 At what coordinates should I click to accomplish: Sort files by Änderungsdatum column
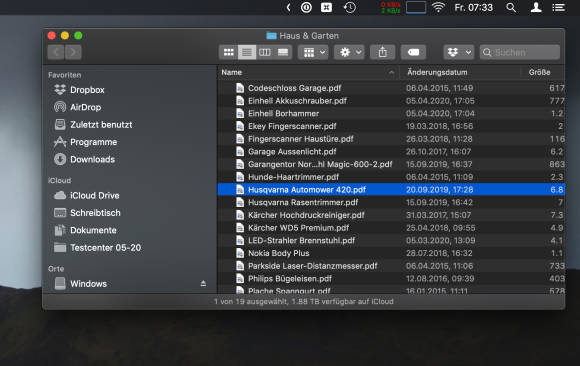(x=437, y=73)
